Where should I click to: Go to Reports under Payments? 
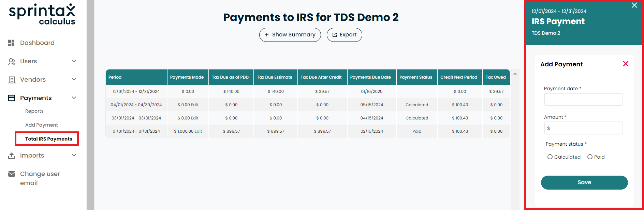pos(34,111)
